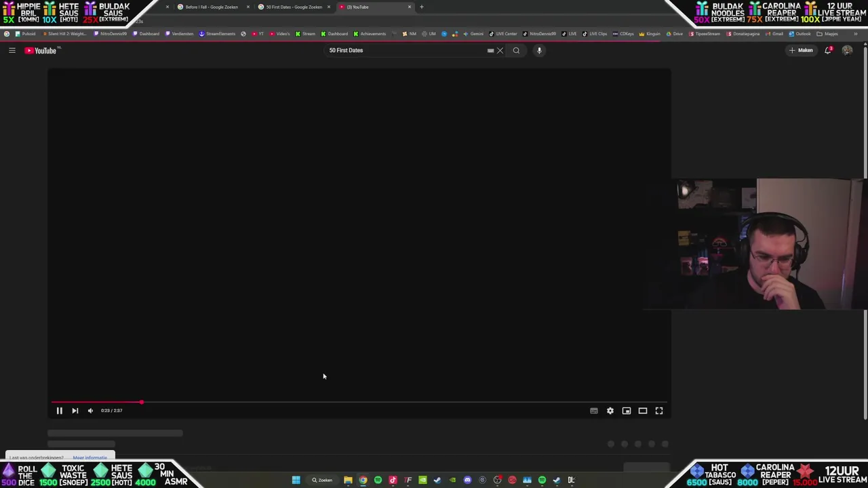Image resolution: width=868 pixels, height=488 pixels.
Task: Open the Gmail bookmark
Action: pyautogui.click(x=774, y=33)
